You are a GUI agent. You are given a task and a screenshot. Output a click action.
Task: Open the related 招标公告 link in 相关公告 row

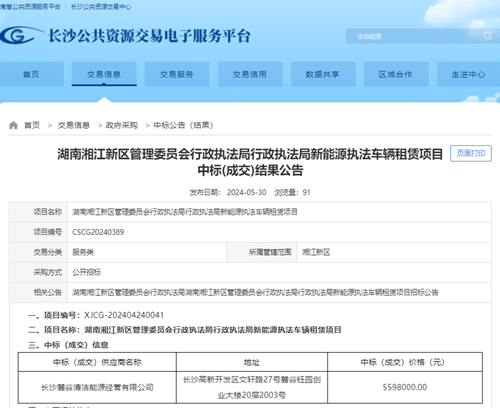[255, 292]
